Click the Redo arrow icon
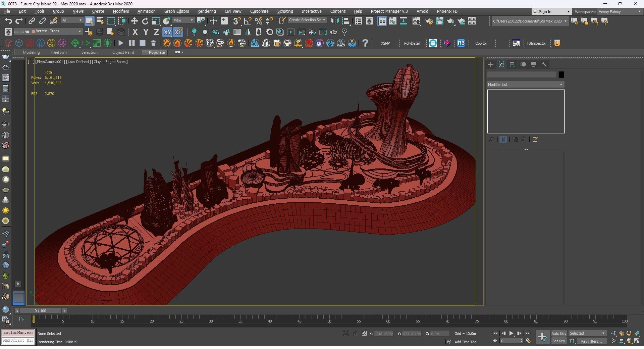 pos(19,21)
